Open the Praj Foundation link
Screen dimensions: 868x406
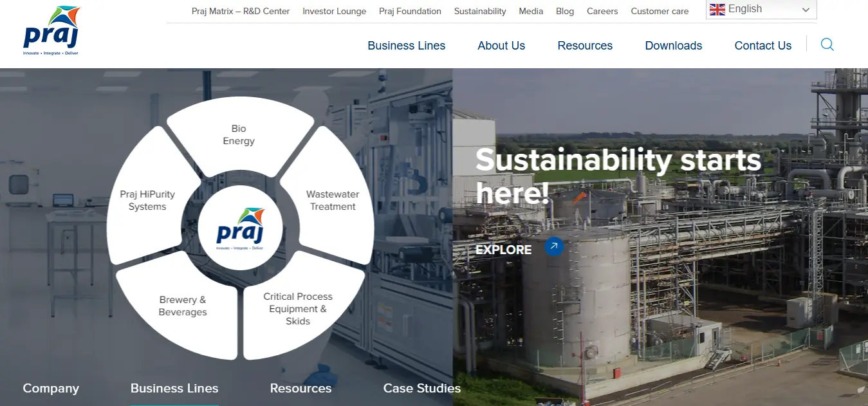[410, 11]
